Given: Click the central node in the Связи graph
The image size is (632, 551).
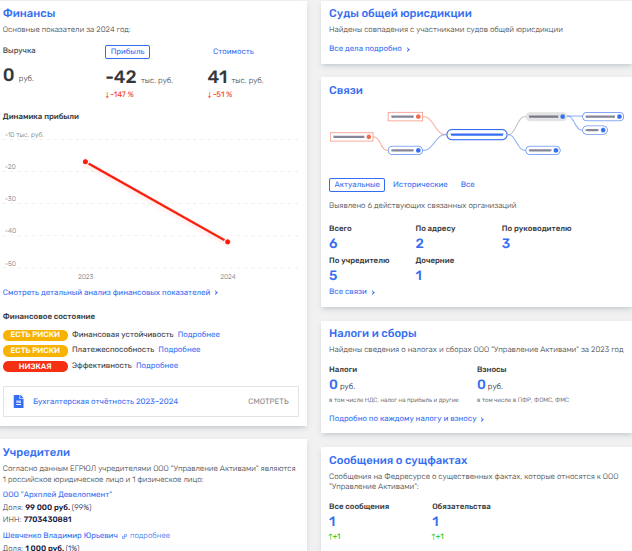Looking at the screenshot, I should pos(475,133).
